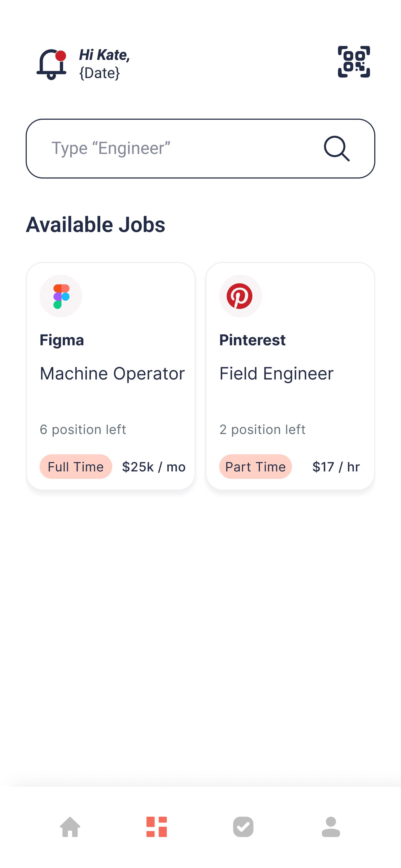Select the dashboard grid tab icon

pyautogui.click(x=157, y=827)
